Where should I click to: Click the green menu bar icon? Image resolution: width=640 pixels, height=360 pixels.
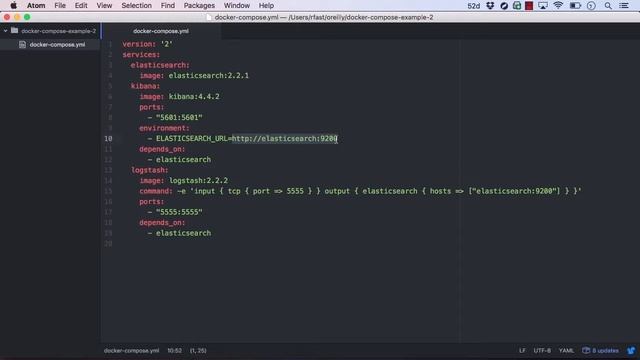[517, 6]
